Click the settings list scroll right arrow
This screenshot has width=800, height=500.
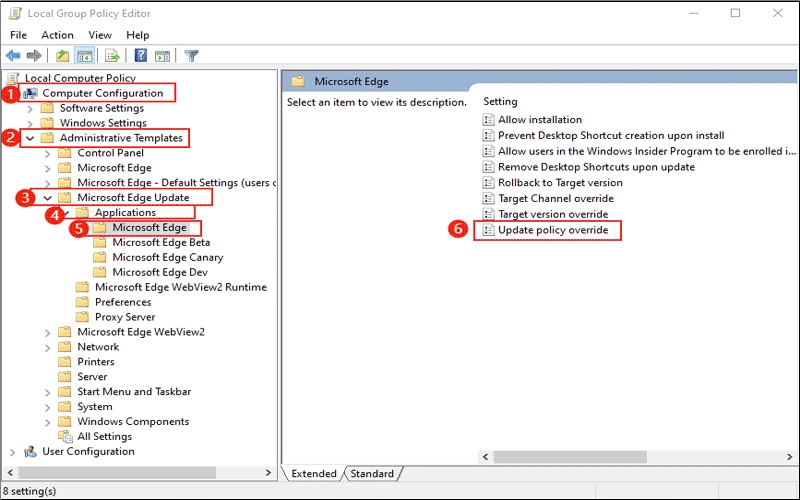pyautogui.click(x=789, y=457)
